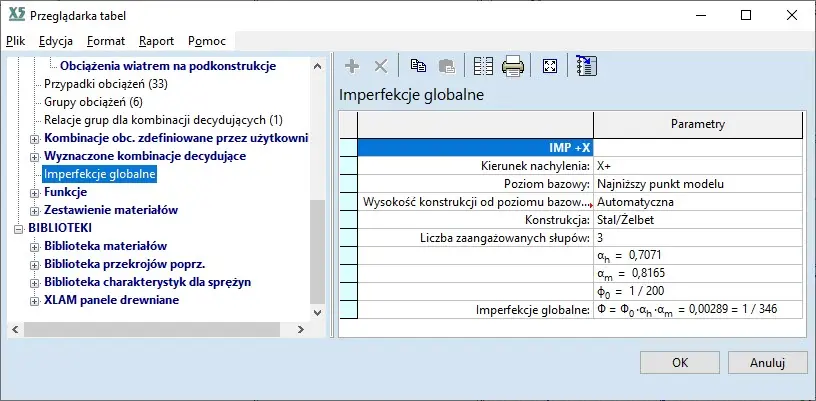This screenshot has width=816, height=401.
Task: Expand Zestawienie materiałów tree node
Action: click(35, 210)
